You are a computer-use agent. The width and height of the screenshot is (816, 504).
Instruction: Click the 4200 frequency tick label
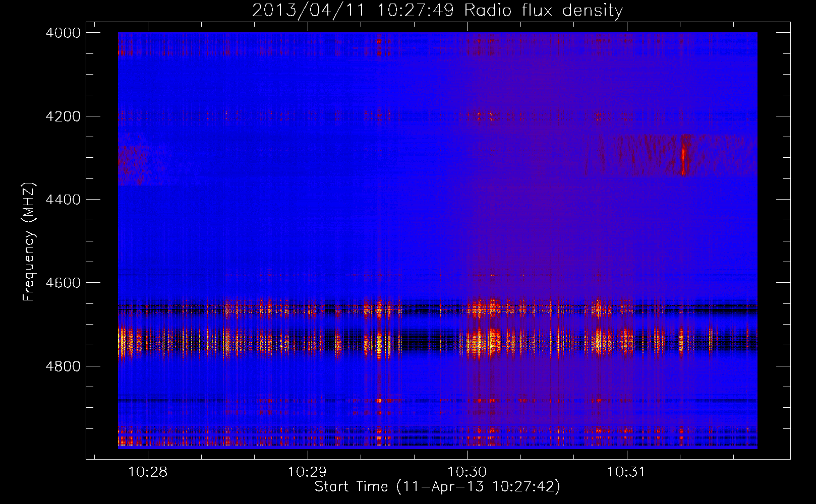[63, 116]
